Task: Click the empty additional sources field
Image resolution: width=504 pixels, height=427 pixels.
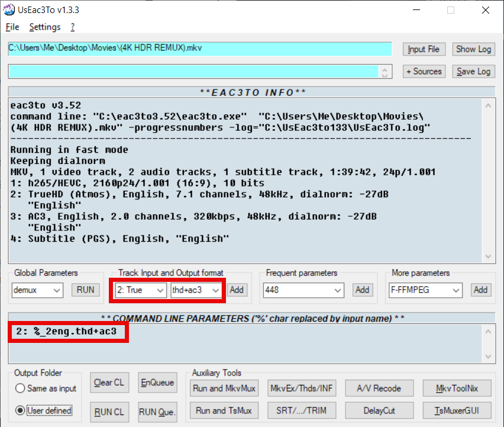Action: pyautogui.click(x=193, y=72)
